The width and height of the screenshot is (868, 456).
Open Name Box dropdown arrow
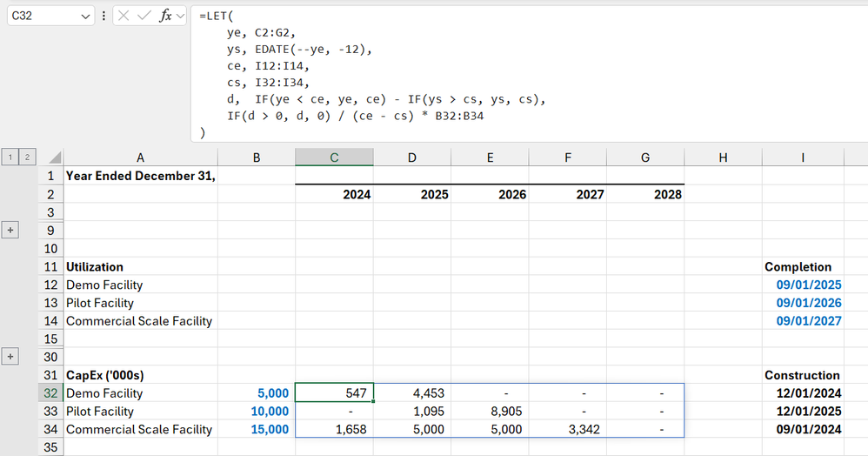coord(85,16)
